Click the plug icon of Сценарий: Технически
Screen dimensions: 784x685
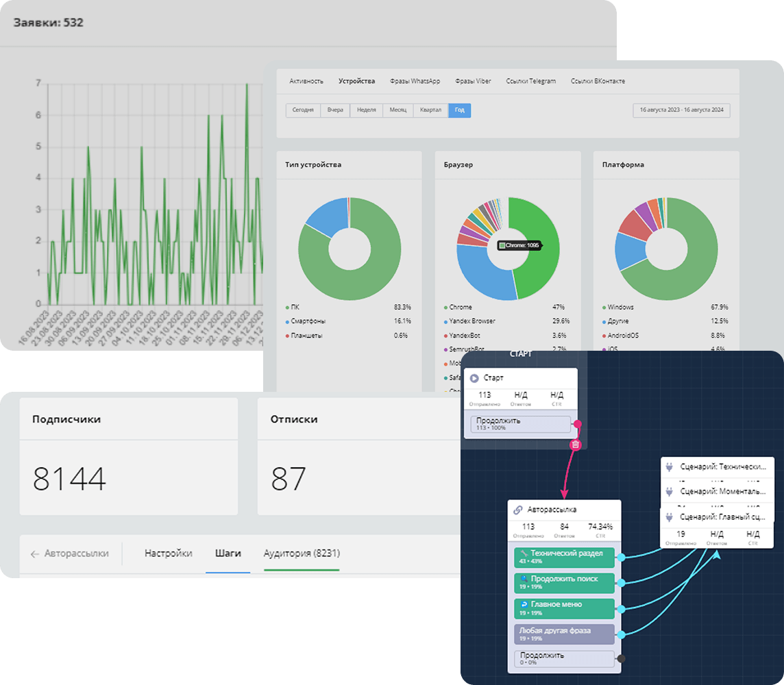tap(670, 466)
